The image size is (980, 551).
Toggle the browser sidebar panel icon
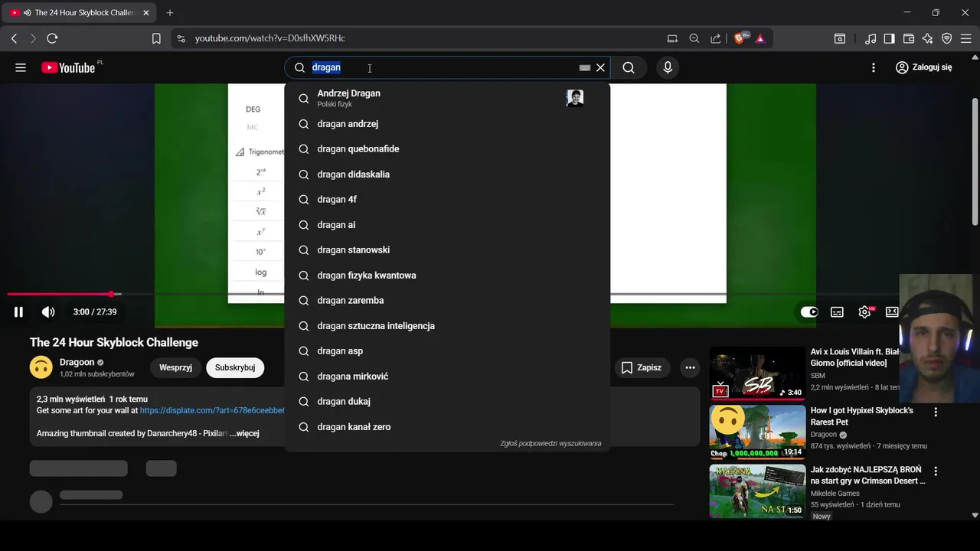pyautogui.click(x=890, y=38)
